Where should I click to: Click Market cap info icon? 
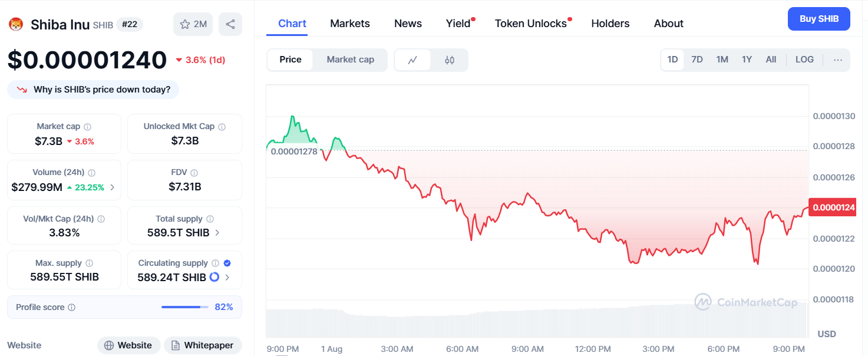click(88, 127)
